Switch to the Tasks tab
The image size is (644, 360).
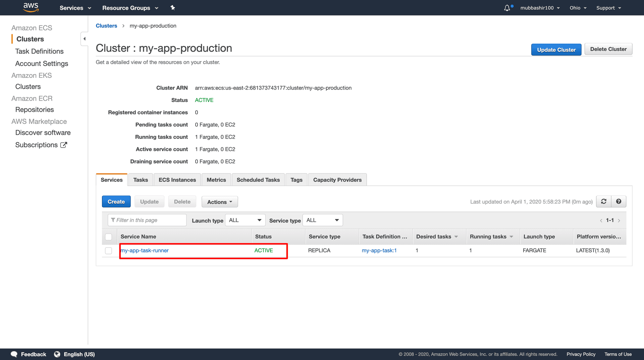(x=141, y=180)
